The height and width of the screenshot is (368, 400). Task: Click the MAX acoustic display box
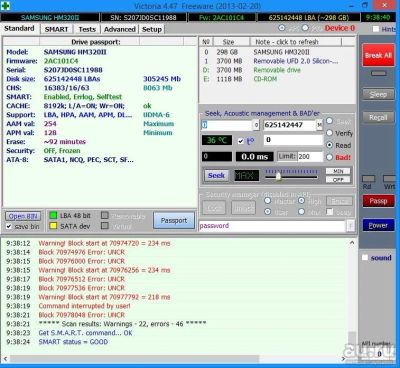[246, 175]
